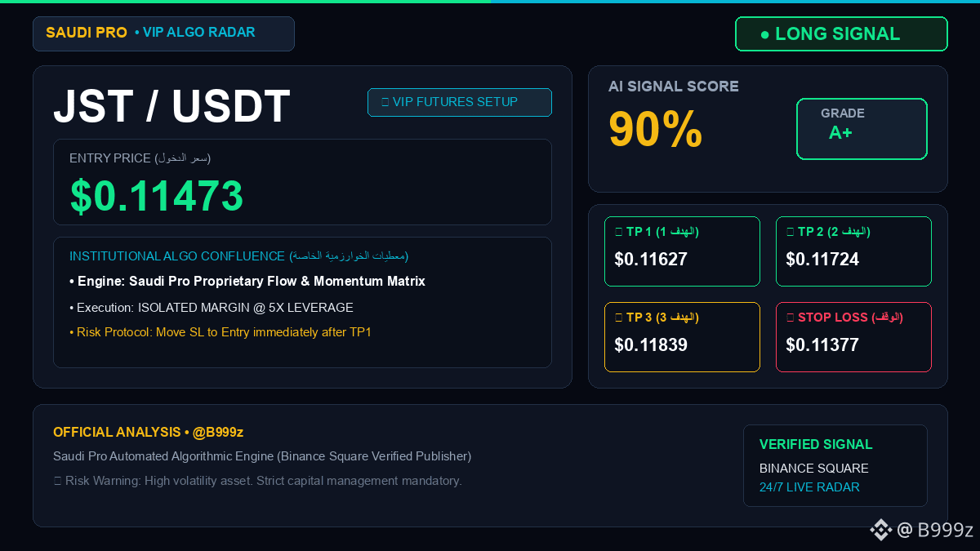This screenshot has height=551, width=980.
Task: Click the @ B999z watermark text
Action: point(935,530)
